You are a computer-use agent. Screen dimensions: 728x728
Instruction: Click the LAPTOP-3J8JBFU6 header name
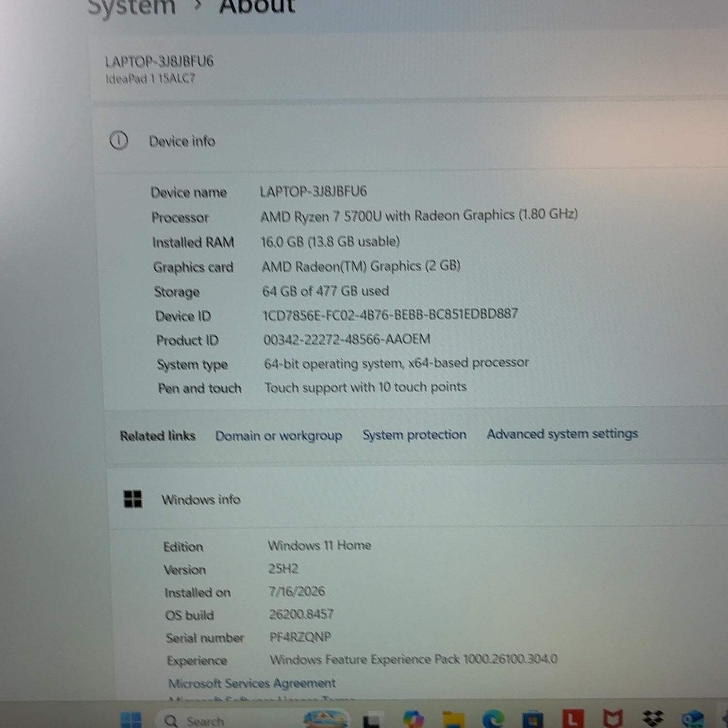(x=159, y=62)
